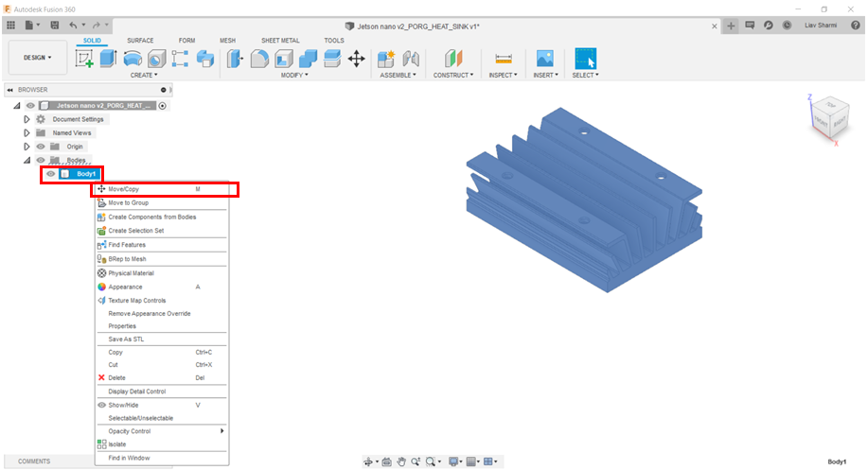Select the Offset Plane construct tool
This screenshot has height=470, width=868.
point(452,59)
